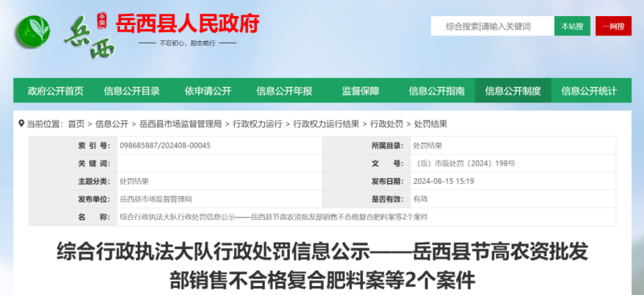644x295 pixels.
Task: Focus the 综合搜索 keyword input field
Action: click(x=493, y=27)
